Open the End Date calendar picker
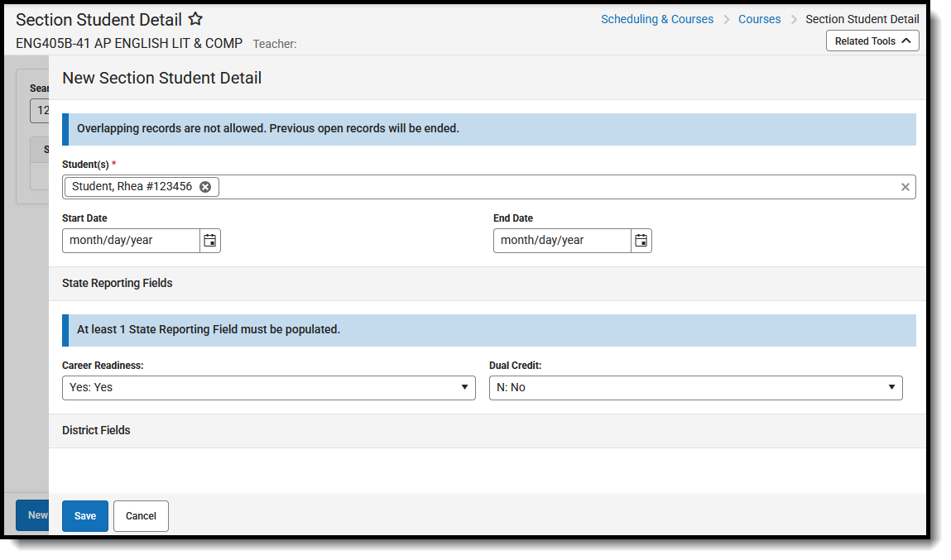The image size is (951, 560). point(641,240)
